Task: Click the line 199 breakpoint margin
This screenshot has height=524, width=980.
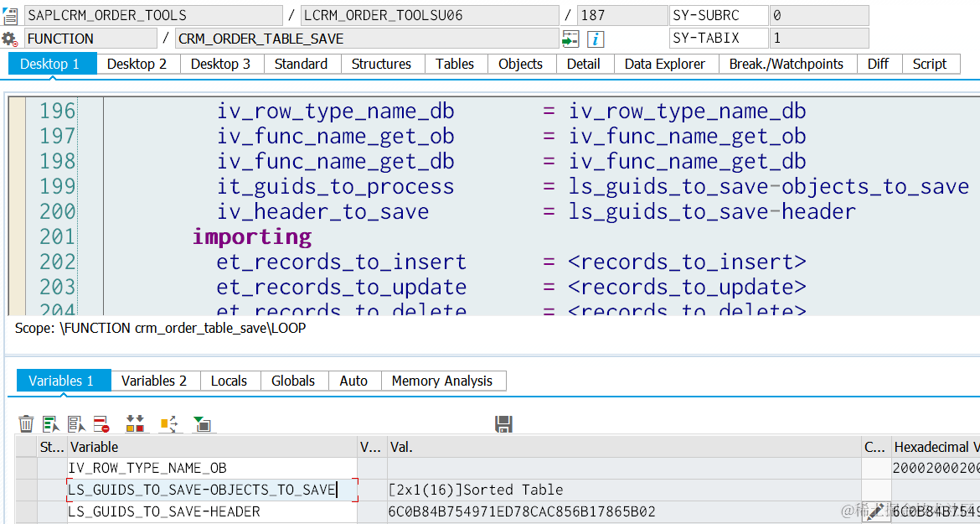Action: coord(17,186)
